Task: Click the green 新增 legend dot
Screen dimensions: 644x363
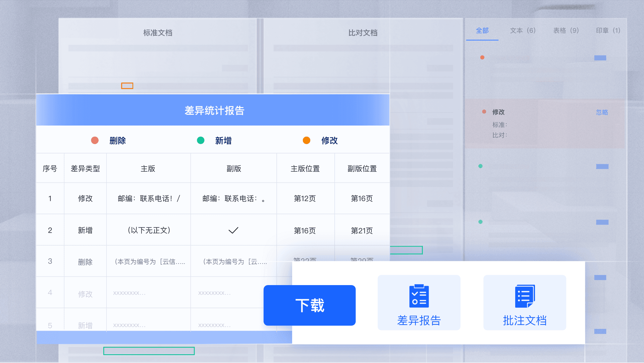Action: (201, 140)
